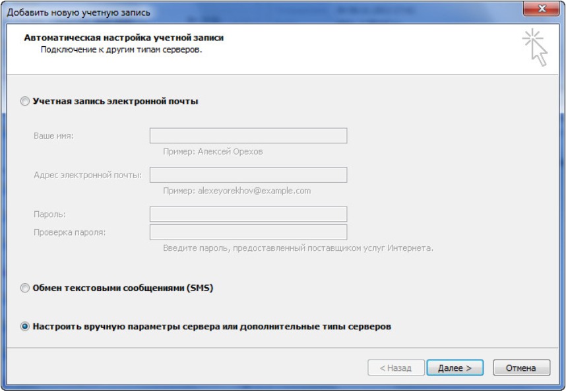566x392 pixels.
Task: Click the Проверка пароля input field
Action: [248, 232]
